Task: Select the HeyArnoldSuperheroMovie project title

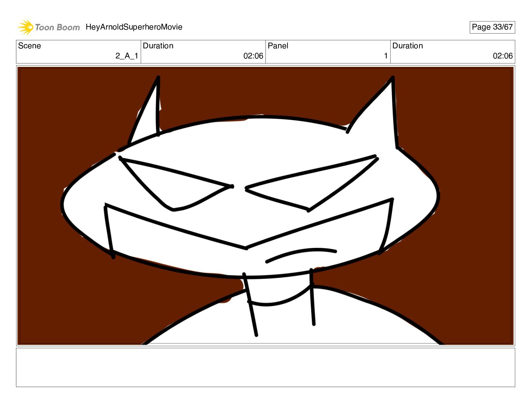Action: pos(134,27)
